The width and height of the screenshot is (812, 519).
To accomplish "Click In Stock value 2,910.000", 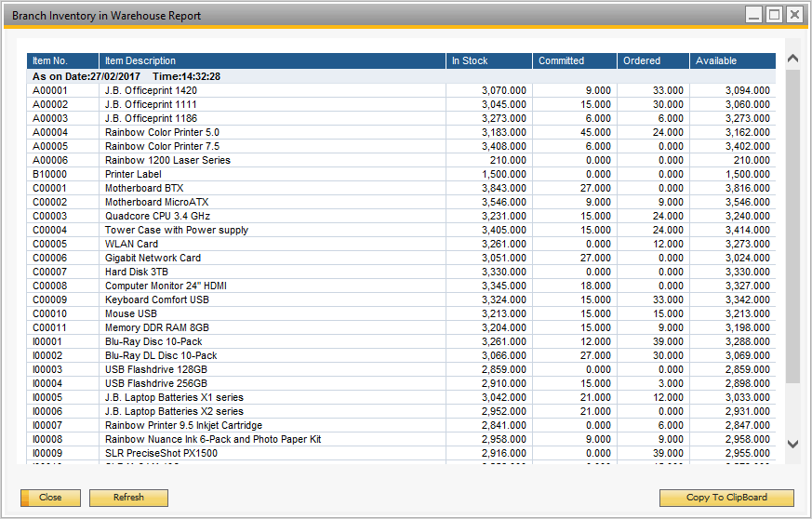I will point(504,384).
